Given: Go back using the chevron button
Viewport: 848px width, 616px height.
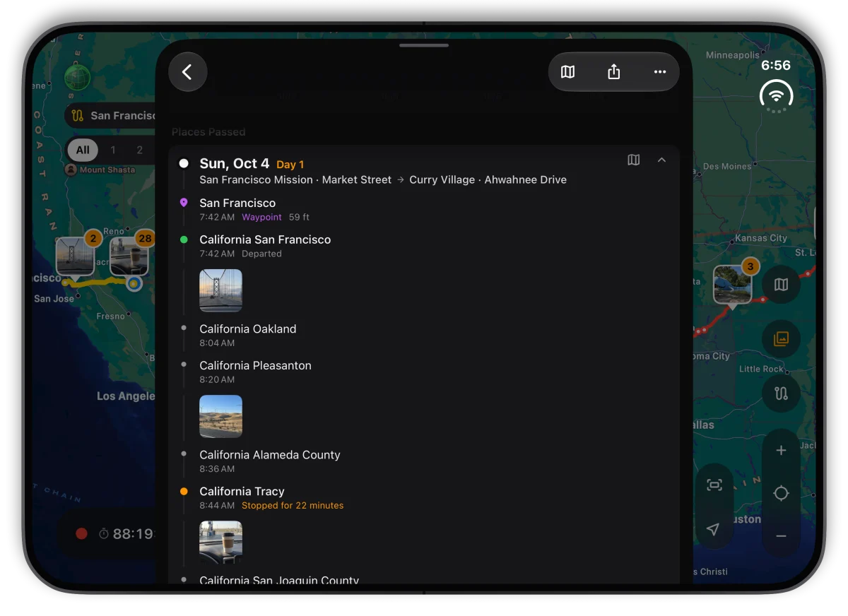Looking at the screenshot, I should point(187,72).
